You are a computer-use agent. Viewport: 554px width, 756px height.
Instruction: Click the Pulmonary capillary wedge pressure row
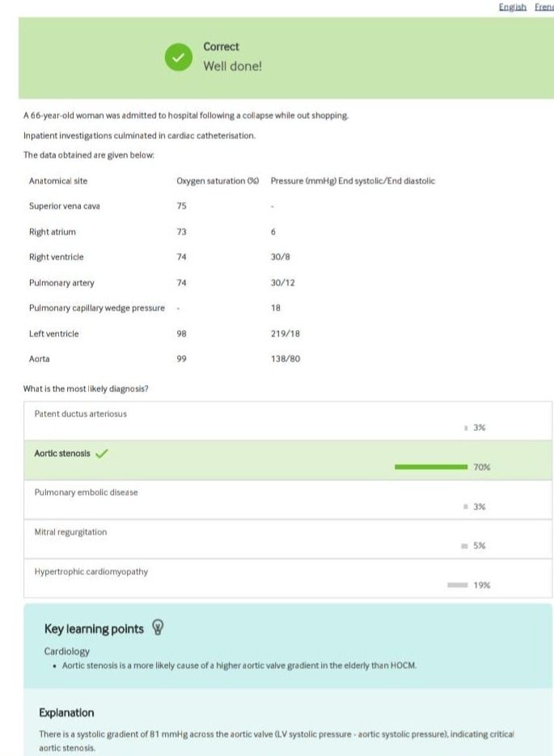[96, 308]
